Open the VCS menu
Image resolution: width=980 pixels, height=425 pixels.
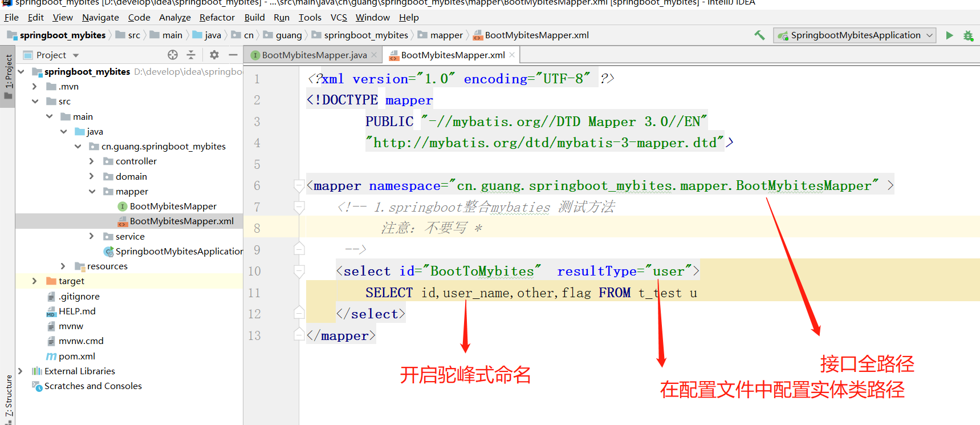click(x=339, y=17)
